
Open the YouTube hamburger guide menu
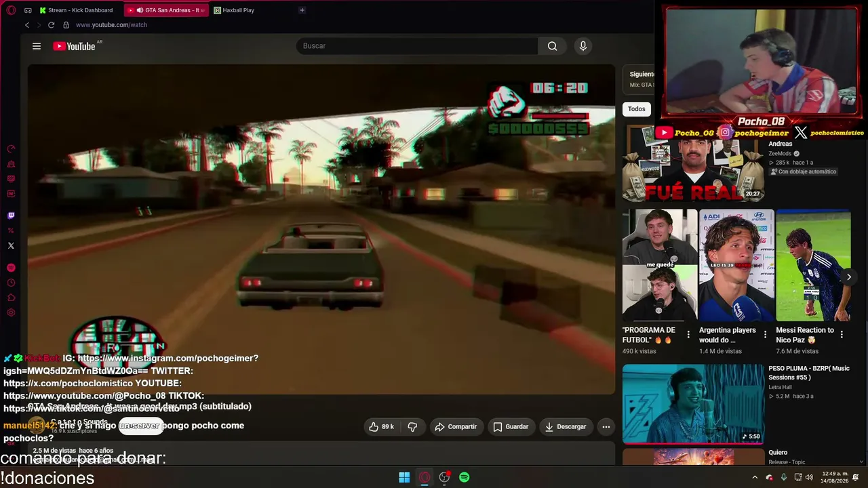[37, 46]
